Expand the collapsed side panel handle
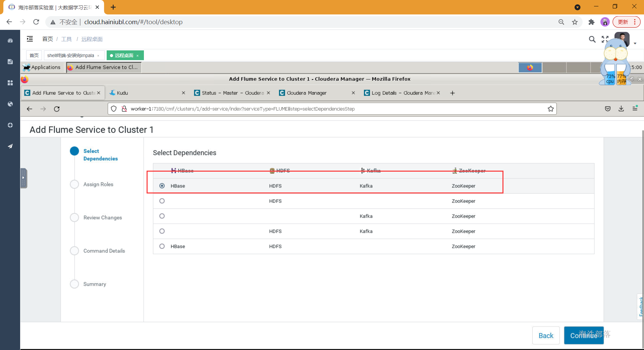Screen dimensions: 644x350 23,178
